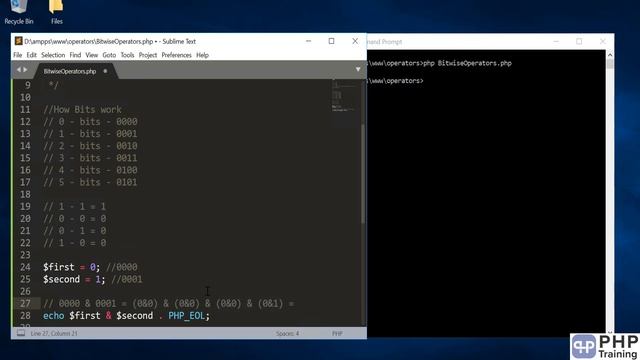Click 'PHP_EOL' on line 28
Viewport: 640px width, 360px height.
coord(187,316)
